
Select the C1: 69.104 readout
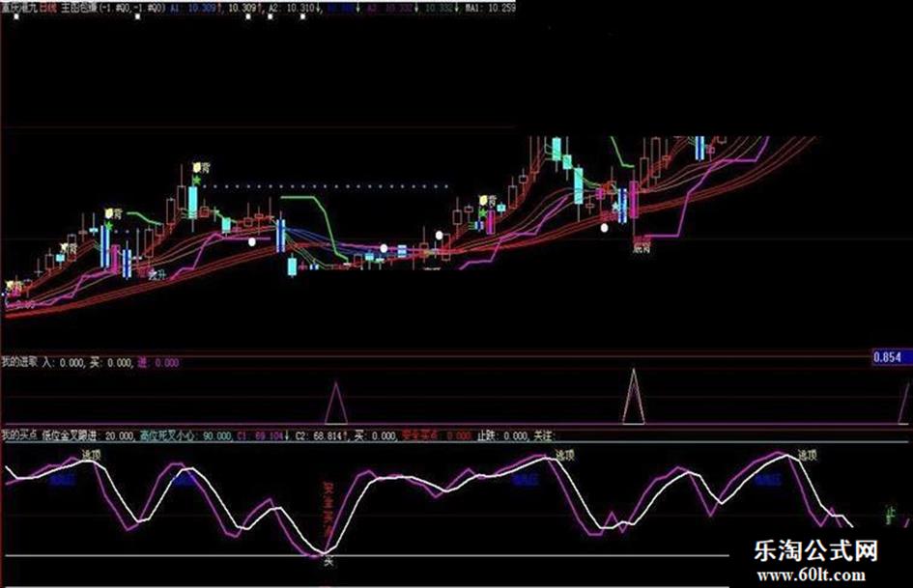262,435
